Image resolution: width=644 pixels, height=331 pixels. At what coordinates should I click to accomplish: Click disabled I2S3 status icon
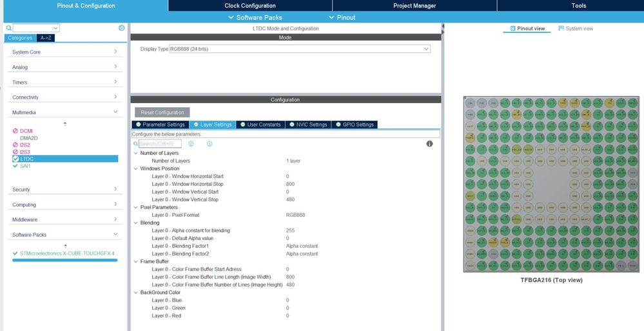pyautogui.click(x=15, y=152)
